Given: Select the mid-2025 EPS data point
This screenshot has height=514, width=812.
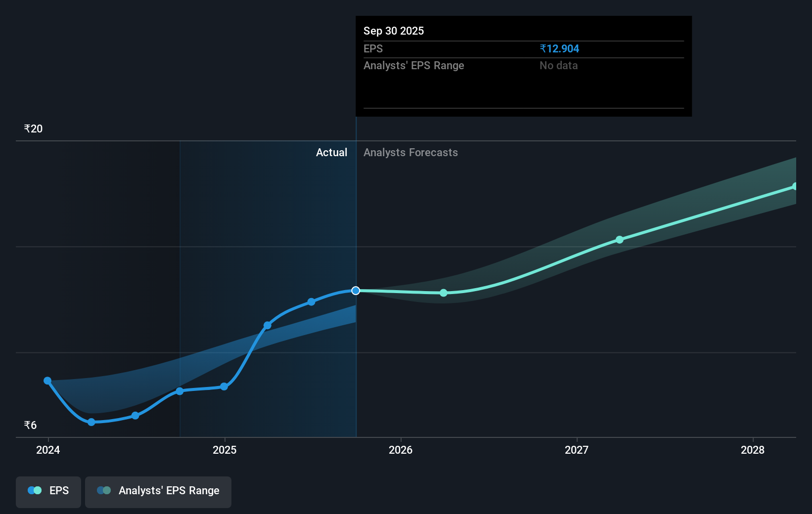Looking at the screenshot, I should coord(311,302).
